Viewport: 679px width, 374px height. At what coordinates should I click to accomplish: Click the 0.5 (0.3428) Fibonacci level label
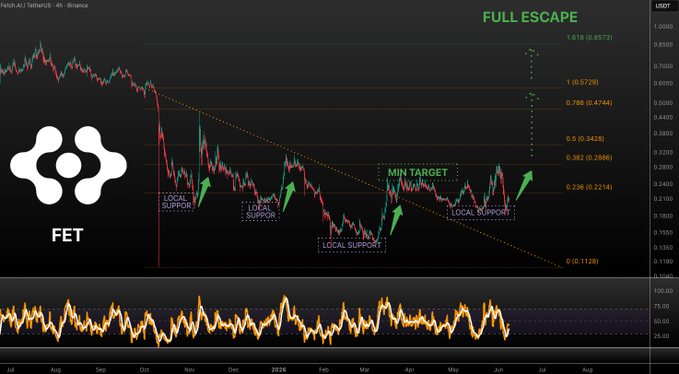(585, 139)
